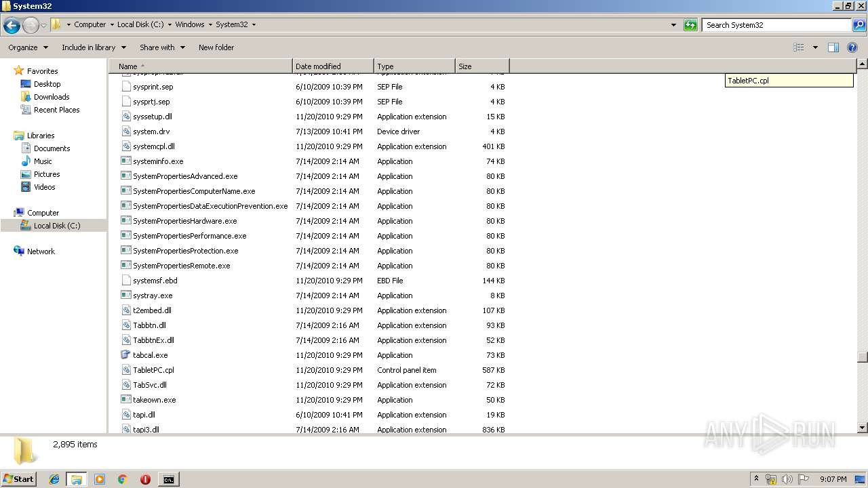Click the Back navigation arrow
The width and height of the screenshot is (868, 488).
click(x=12, y=26)
